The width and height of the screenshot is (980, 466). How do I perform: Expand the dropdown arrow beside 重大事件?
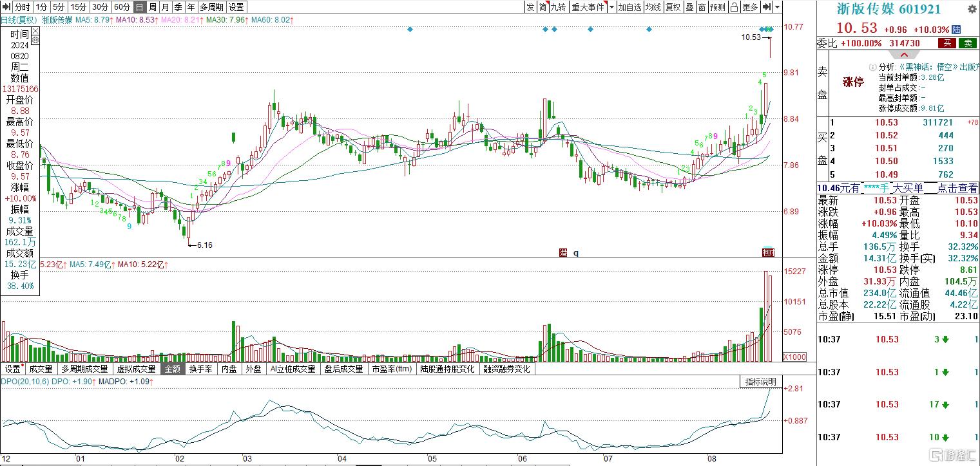click(x=611, y=7)
